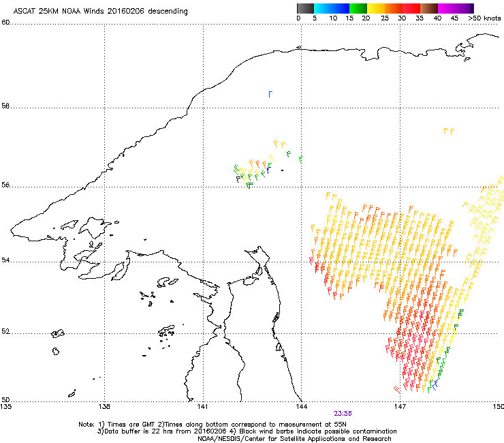Click the gray 0-5 knots legend swatch
The image size is (504, 443).
305,8
